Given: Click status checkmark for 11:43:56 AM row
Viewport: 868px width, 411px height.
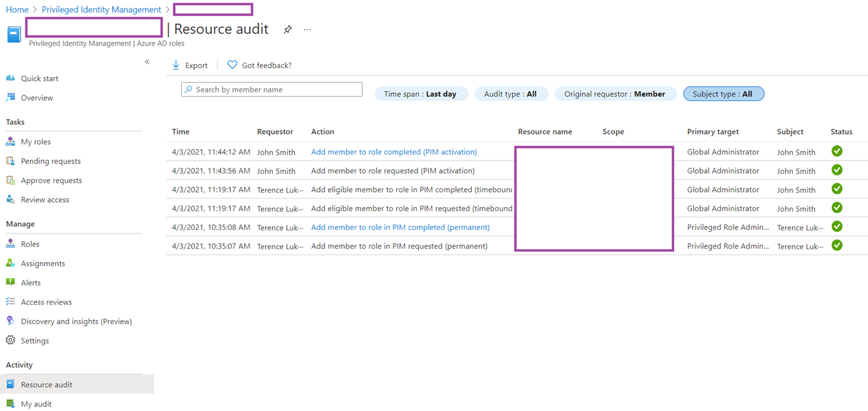Looking at the screenshot, I should (837, 170).
